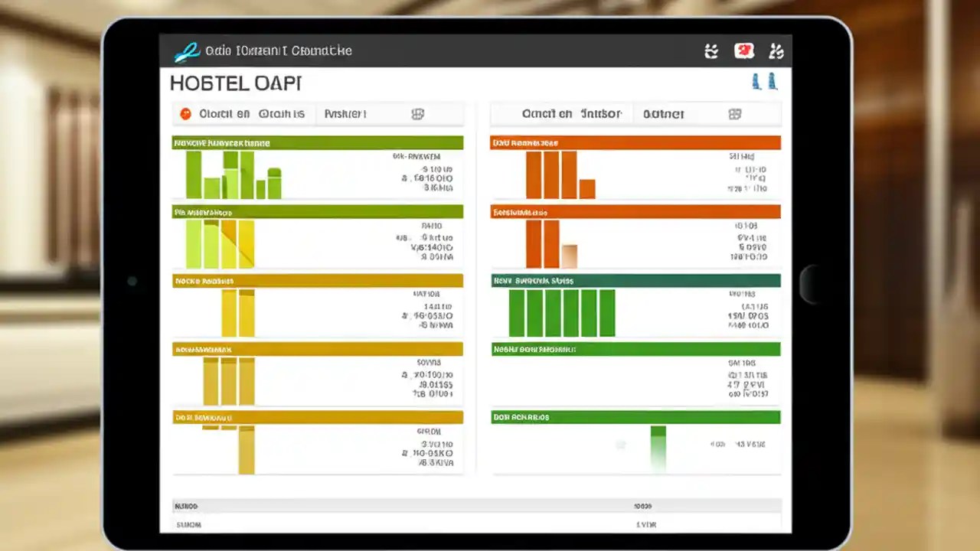980x551 pixels.
Task: Select the leftmost white icon in the top bar
Action: (x=710, y=51)
